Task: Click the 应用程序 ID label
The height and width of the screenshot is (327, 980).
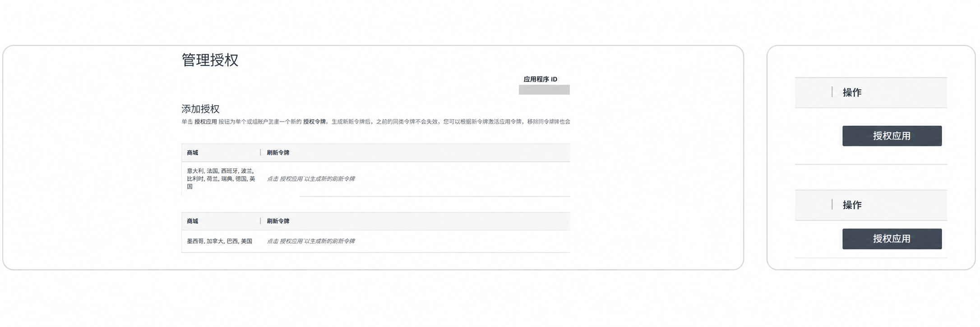Action: 540,79
